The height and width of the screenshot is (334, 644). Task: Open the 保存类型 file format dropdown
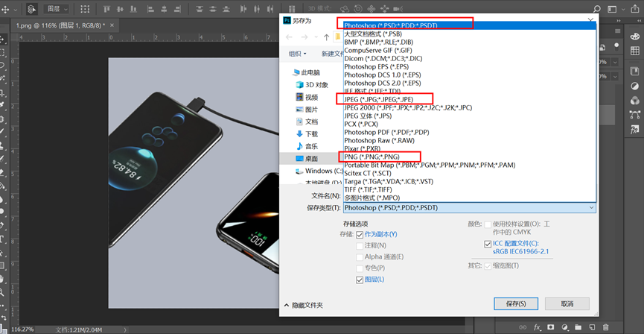470,207
